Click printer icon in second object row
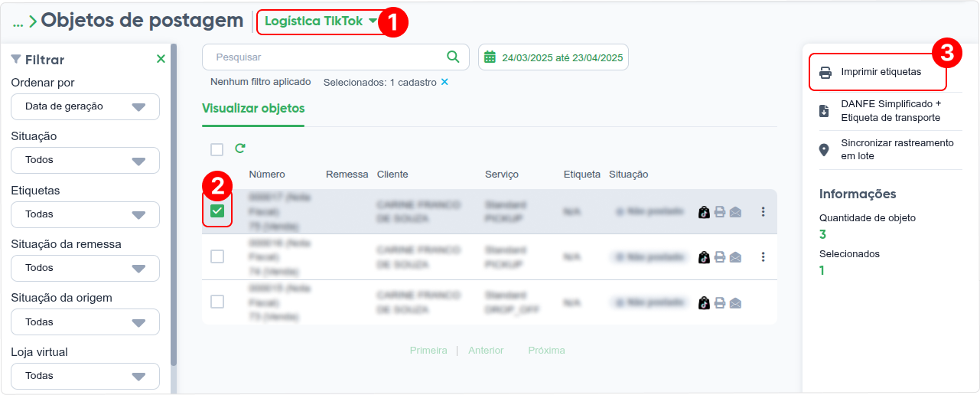The width and height of the screenshot is (980, 395). point(719,257)
